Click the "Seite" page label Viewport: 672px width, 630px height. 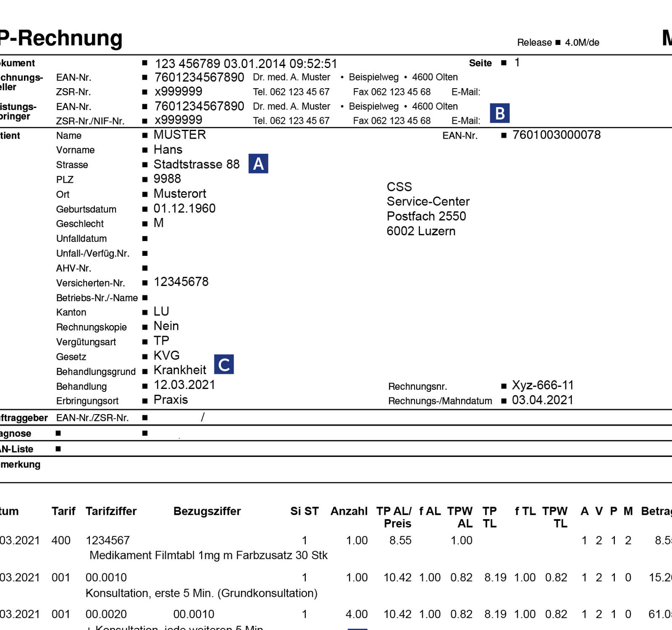(480, 63)
